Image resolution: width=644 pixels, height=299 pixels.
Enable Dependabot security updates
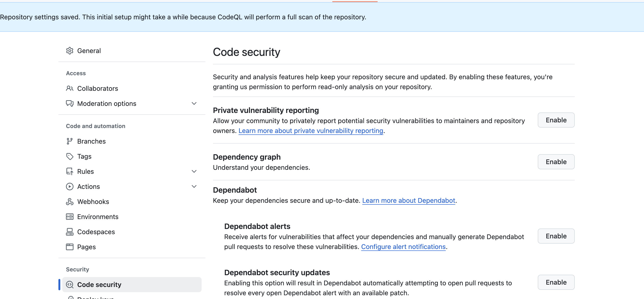click(x=556, y=282)
